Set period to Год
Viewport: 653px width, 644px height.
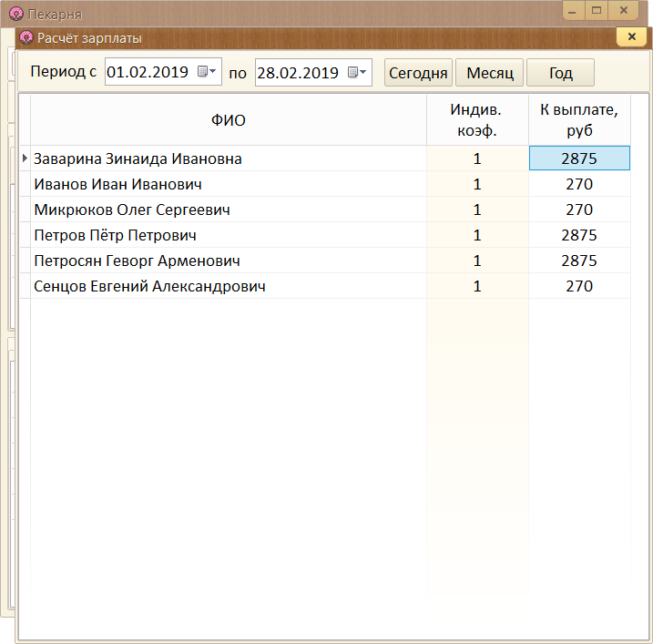(x=560, y=73)
